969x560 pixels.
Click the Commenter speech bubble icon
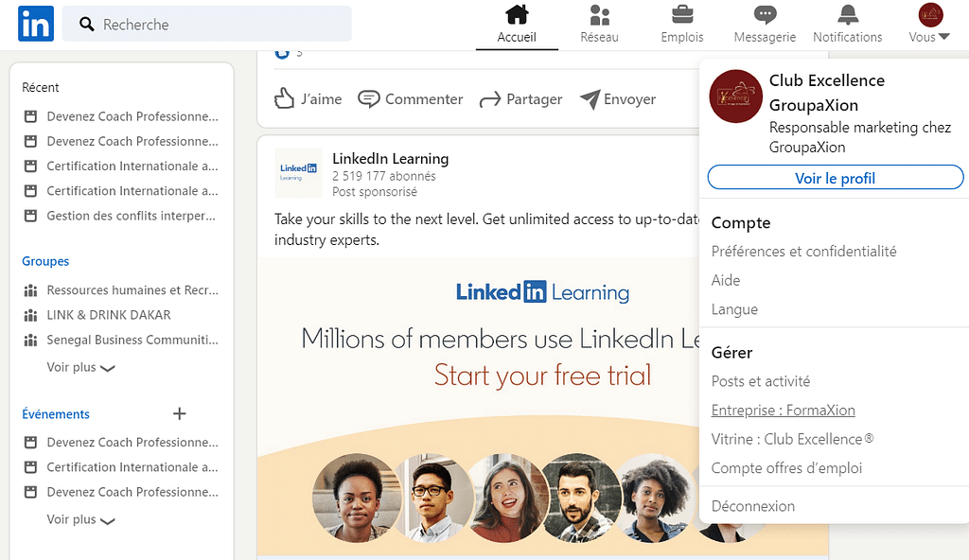(369, 98)
